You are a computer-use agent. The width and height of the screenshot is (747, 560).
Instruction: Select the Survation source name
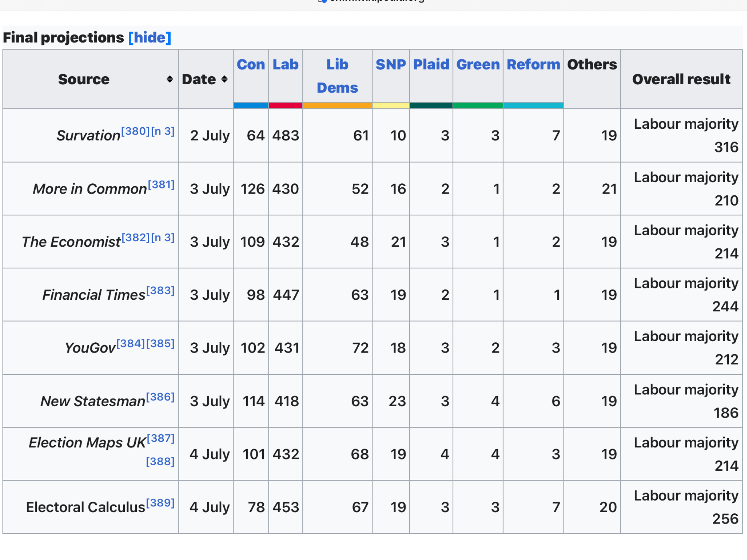click(x=88, y=136)
